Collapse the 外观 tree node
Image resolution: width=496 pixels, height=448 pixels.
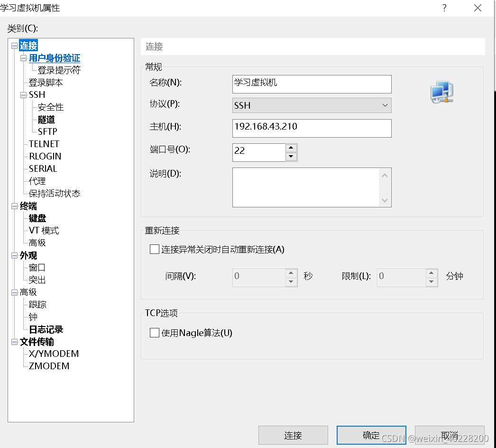pos(14,255)
